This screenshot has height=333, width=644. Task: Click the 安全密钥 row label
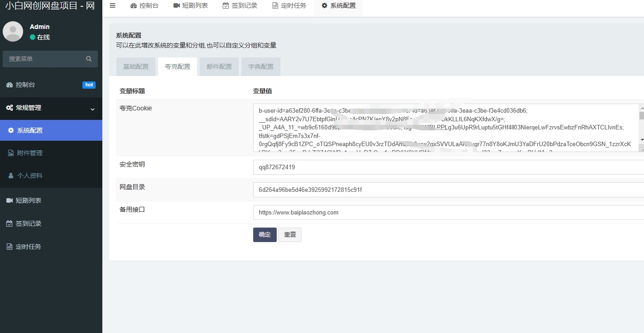pos(132,164)
